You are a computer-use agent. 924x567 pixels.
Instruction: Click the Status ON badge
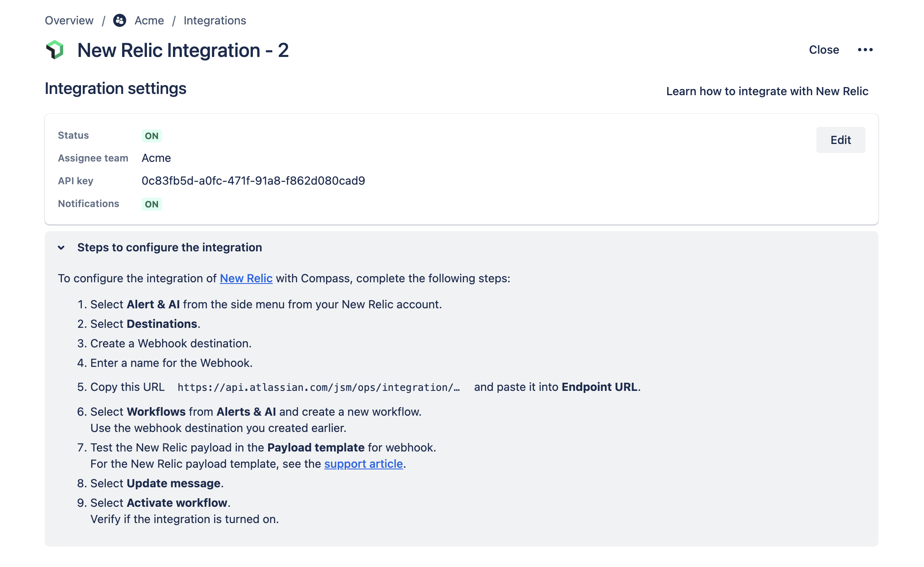151,136
